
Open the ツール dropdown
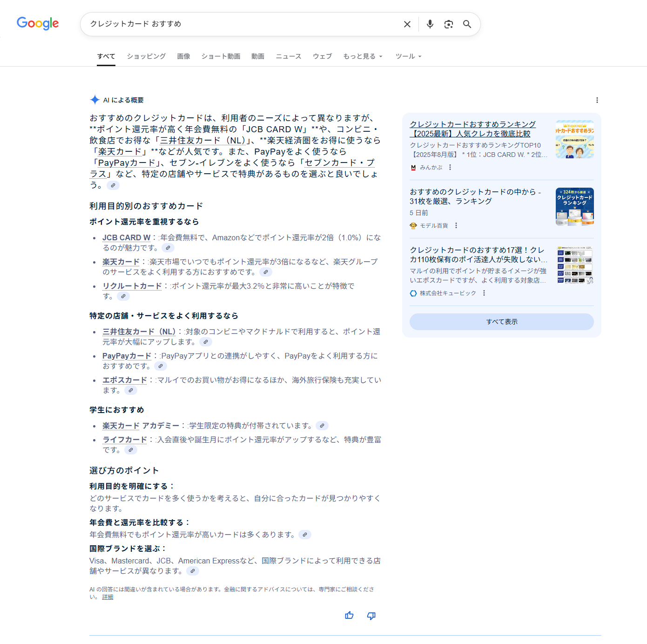click(x=409, y=56)
